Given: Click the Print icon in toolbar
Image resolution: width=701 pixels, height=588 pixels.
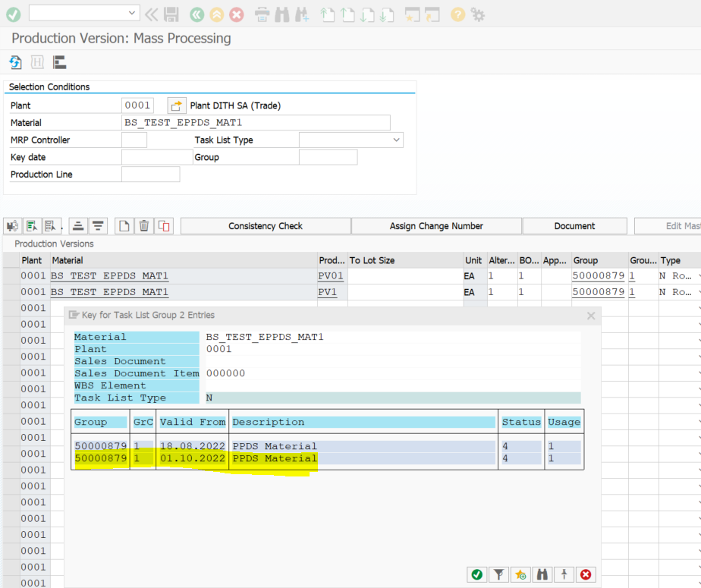Looking at the screenshot, I should tap(262, 14).
